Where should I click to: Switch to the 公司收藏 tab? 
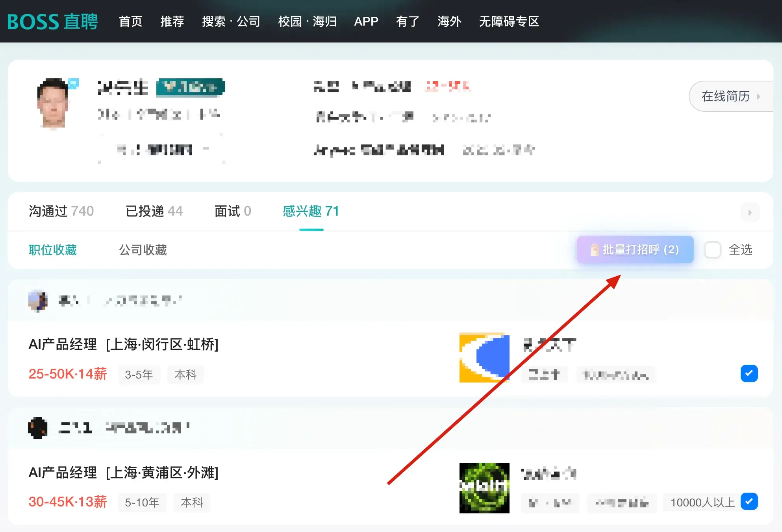coord(143,250)
